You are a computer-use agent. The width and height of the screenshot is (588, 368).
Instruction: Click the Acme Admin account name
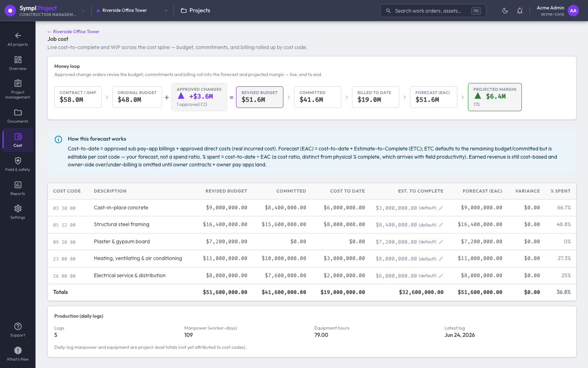coord(550,8)
